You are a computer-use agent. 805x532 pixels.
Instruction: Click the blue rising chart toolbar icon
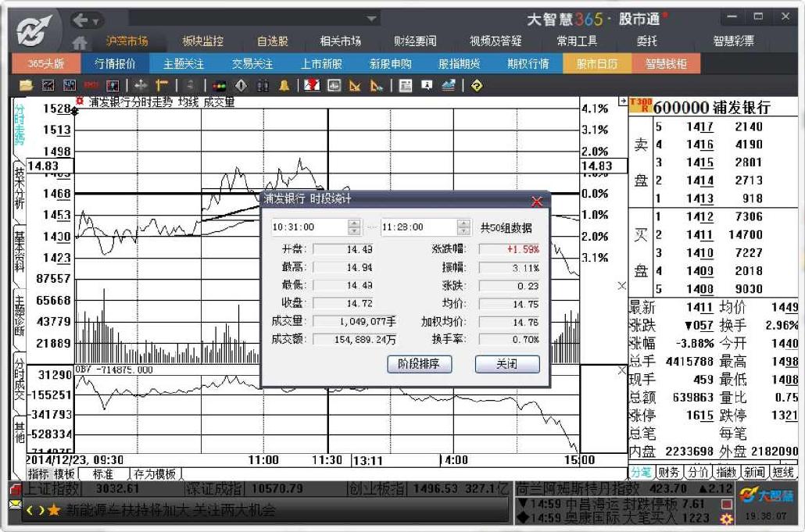(x=448, y=86)
